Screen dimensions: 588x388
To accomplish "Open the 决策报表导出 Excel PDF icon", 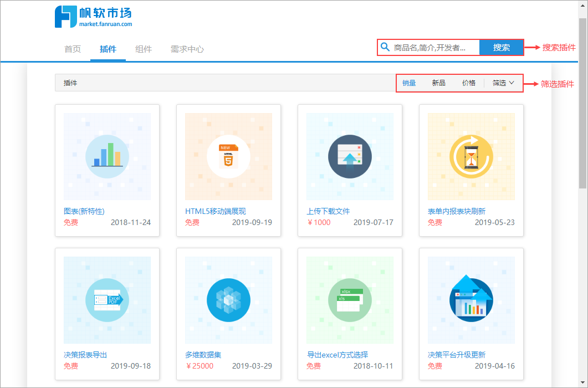I will click(x=108, y=300).
